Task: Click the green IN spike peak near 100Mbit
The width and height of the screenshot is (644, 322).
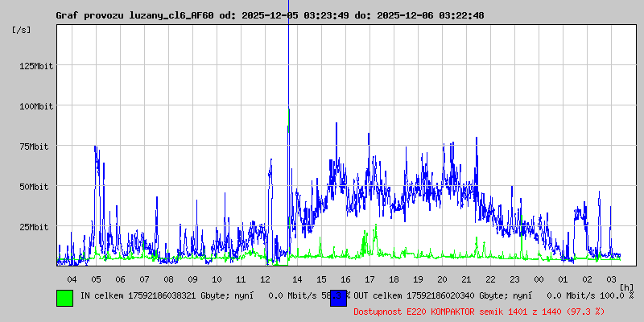Action: pos(288,111)
